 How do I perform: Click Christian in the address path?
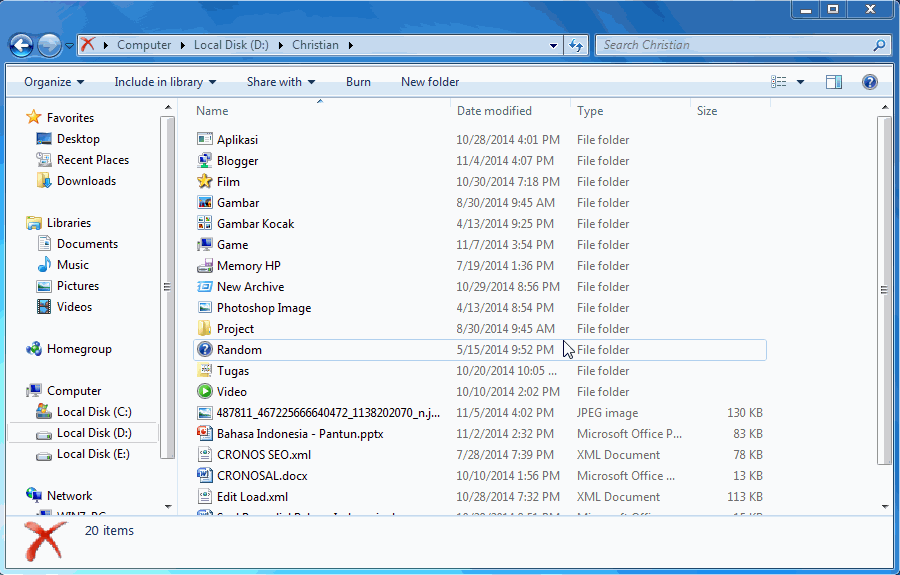pos(315,45)
